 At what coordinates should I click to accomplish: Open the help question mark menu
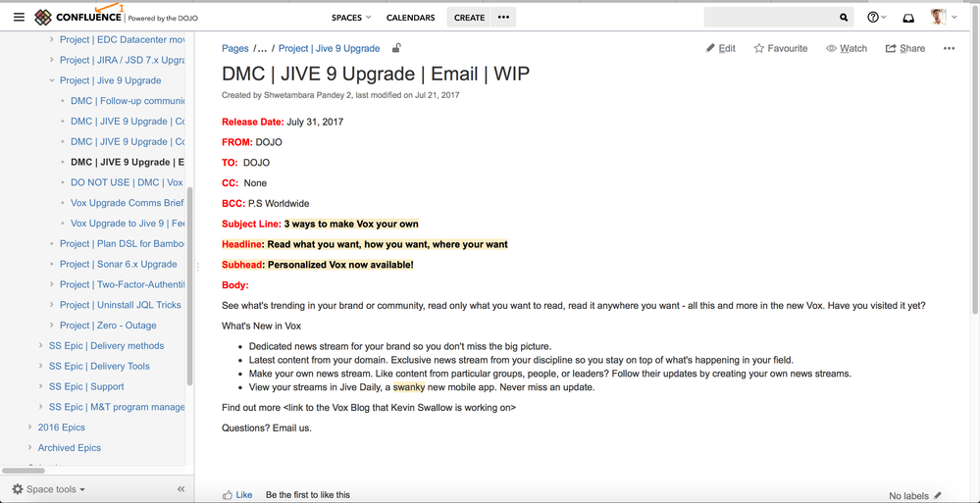click(x=876, y=18)
